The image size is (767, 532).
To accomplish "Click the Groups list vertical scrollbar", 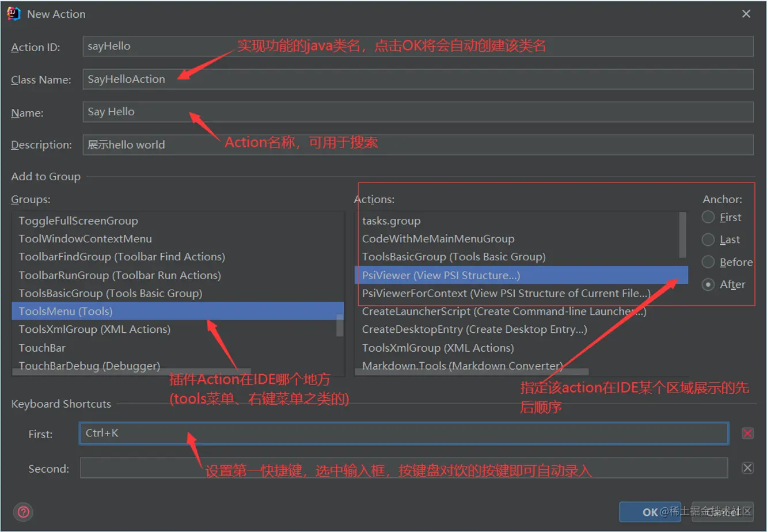I will tap(340, 325).
